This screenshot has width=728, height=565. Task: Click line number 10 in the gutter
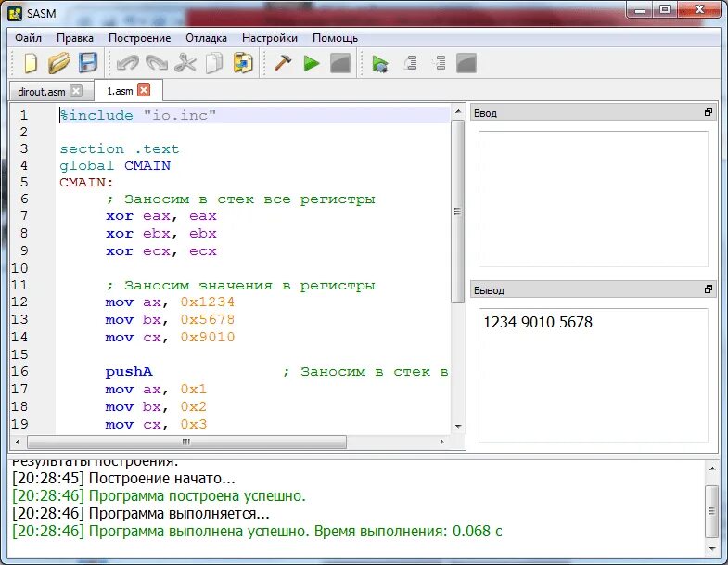coord(19,268)
